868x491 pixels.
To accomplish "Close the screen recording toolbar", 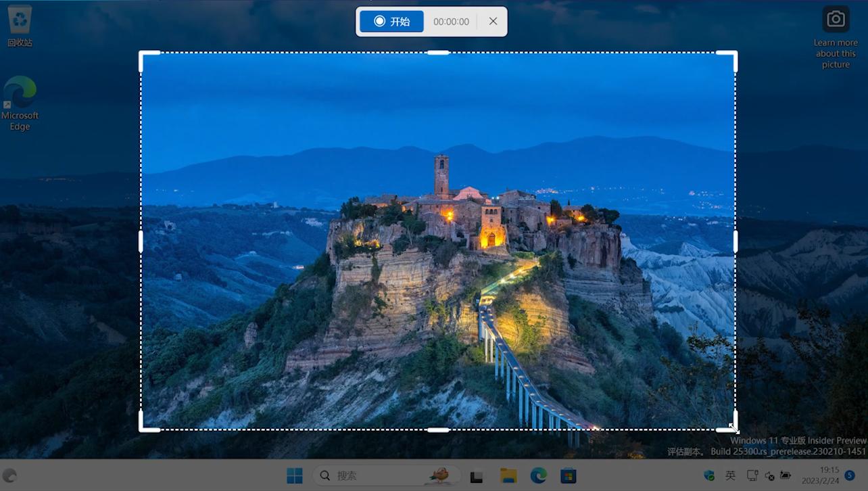I will click(x=493, y=22).
